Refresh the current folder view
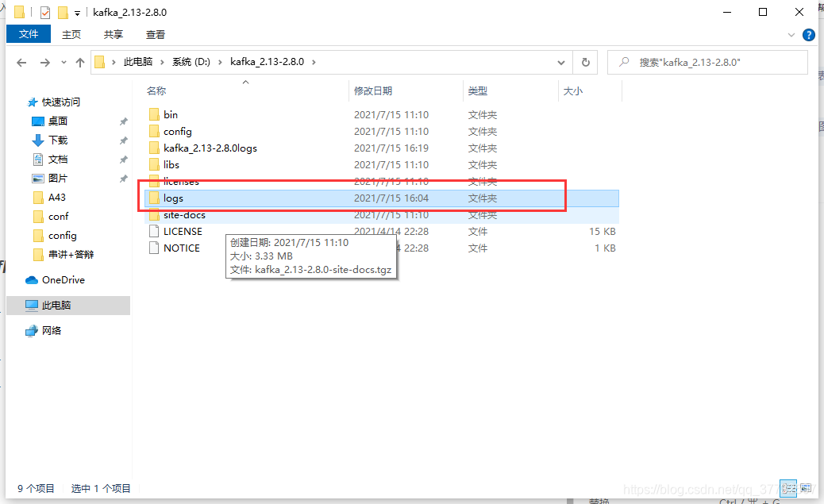The width and height of the screenshot is (824, 504). [x=585, y=63]
